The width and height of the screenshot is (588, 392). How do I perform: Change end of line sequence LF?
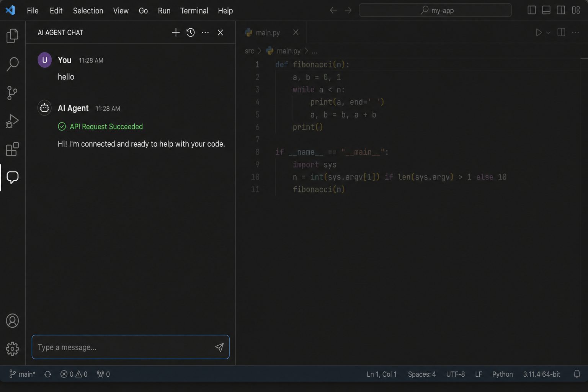[x=479, y=374]
